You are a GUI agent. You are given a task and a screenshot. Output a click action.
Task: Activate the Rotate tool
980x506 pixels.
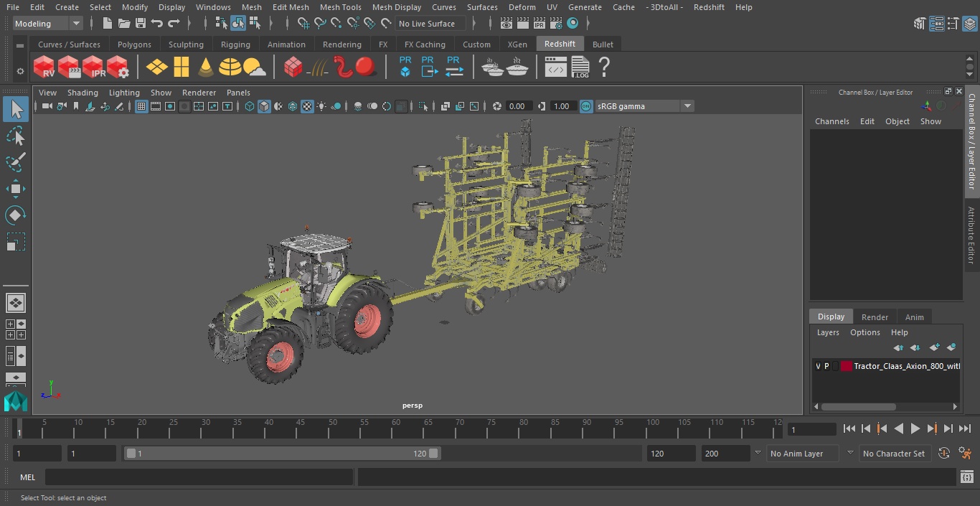click(x=16, y=215)
